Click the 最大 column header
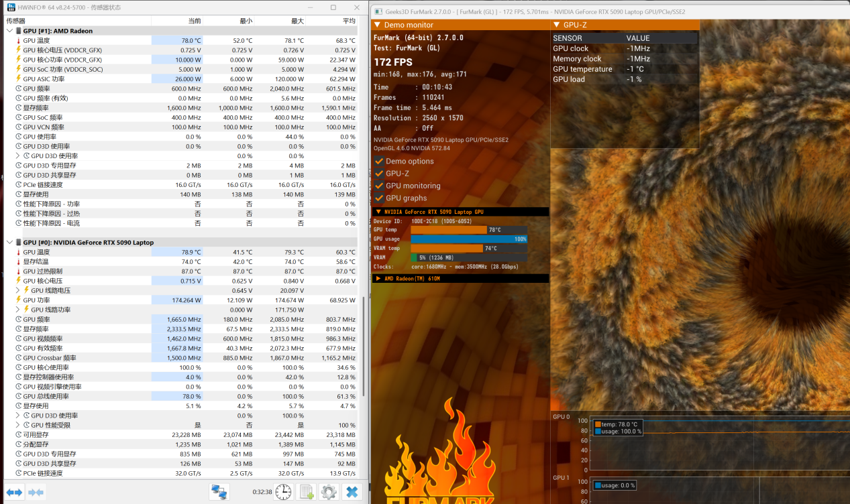Screen dimensions: 850x504 tap(297, 21)
